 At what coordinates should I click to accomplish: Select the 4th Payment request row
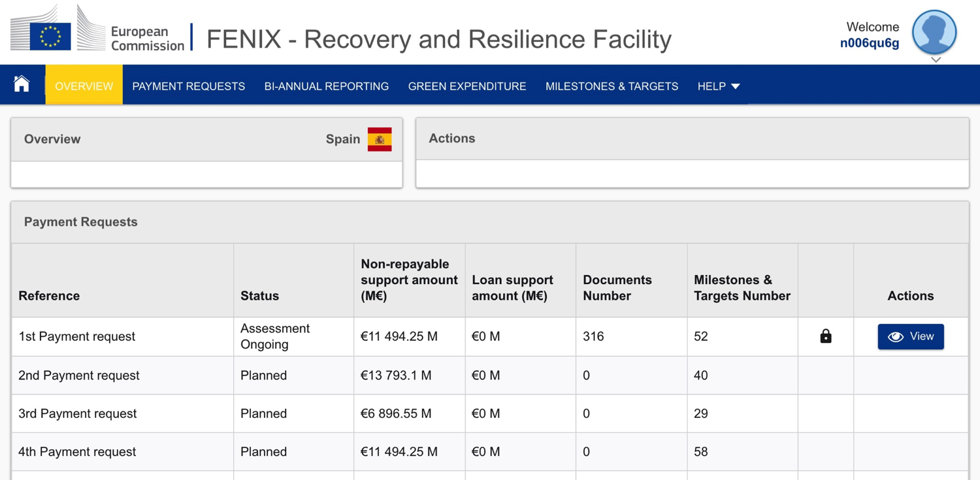pos(490,451)
